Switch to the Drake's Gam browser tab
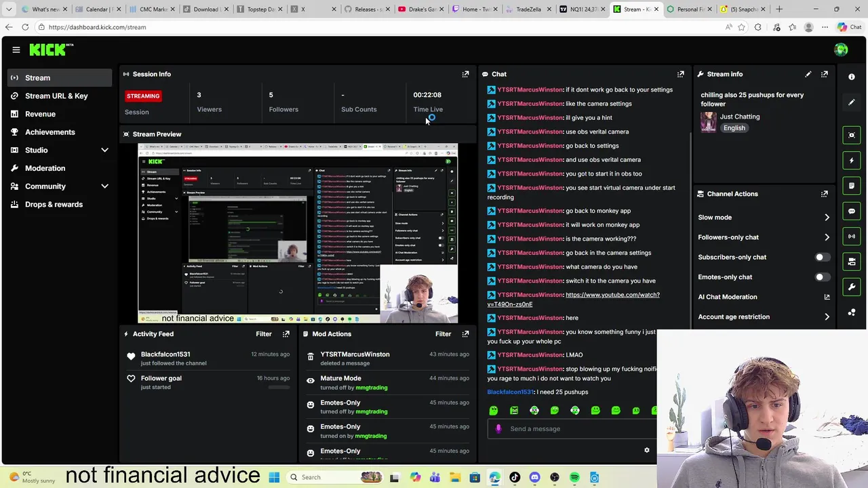The image size is (868, 488). click(x=420, y=9)
